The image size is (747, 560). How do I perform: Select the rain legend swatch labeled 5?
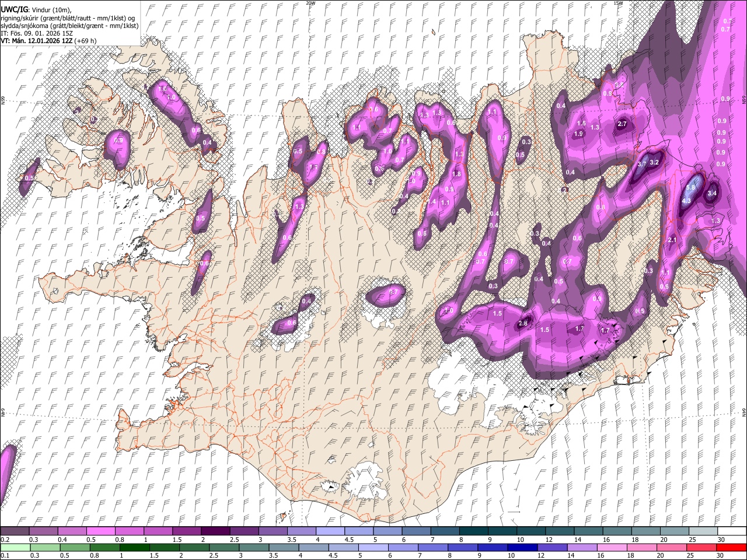click(x=373, y=547)
